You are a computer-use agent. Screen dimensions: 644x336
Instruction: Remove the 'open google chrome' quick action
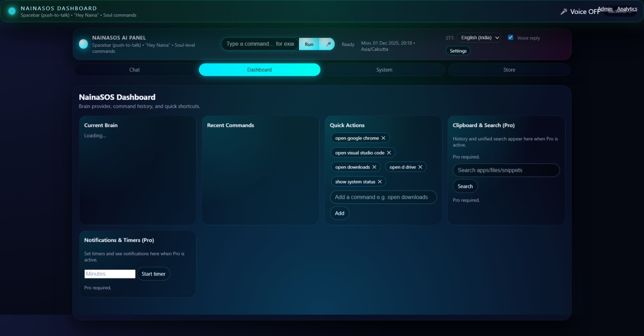(383, 138)
